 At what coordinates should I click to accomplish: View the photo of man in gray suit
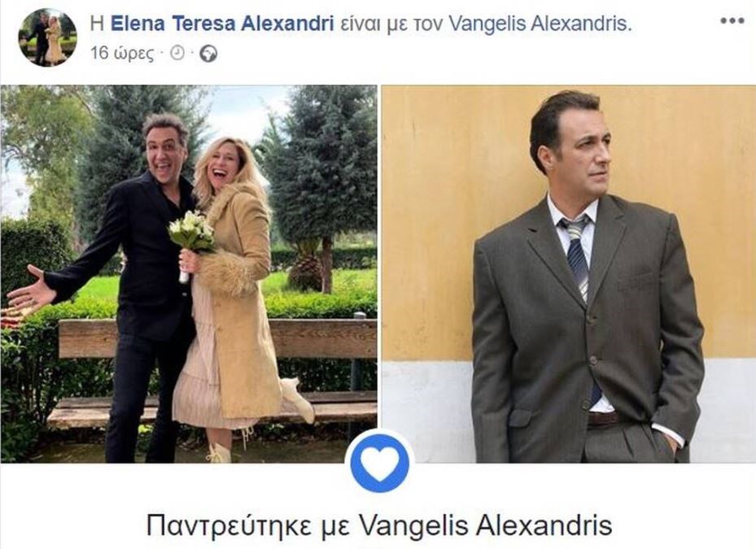tap(569, 274)
